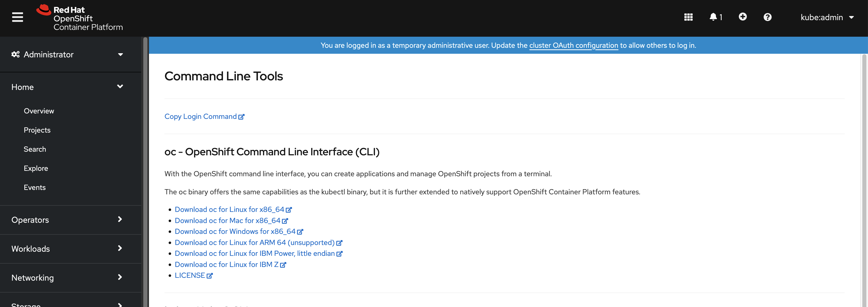Screen dimensions: 868x307
Task: Expand the Networking section in sidebar
Action: click(x=66, y=277)
